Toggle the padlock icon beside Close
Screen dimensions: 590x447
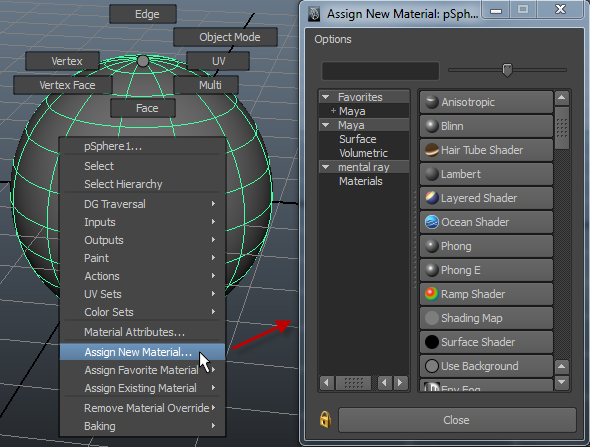click(x=325, y=419)
